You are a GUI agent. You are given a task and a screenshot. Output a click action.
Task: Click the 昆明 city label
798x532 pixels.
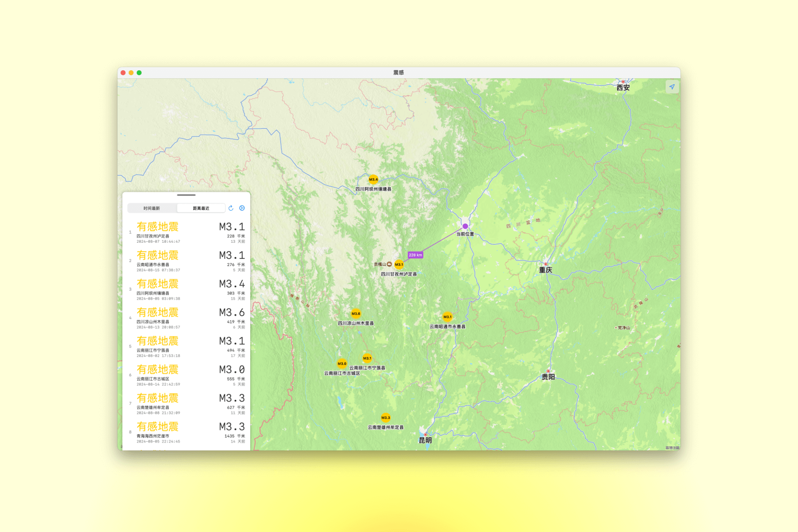click(x=425, y=441)
